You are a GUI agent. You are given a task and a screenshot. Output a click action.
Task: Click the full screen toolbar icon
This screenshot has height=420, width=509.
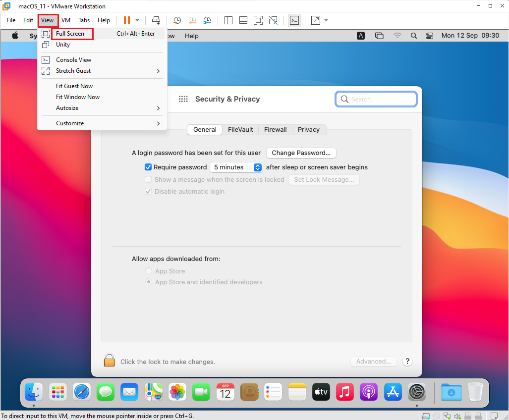click(x=258, y=20)
